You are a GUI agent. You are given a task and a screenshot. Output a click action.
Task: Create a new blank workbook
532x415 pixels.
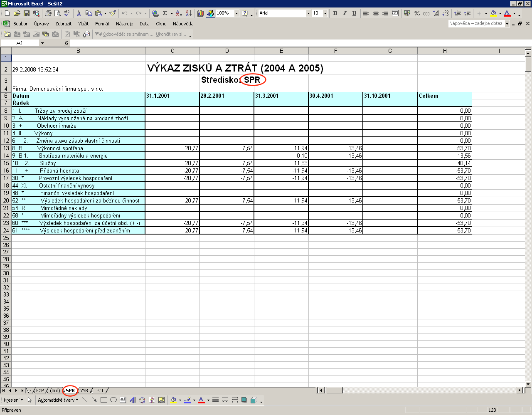[x=7, y=13]
